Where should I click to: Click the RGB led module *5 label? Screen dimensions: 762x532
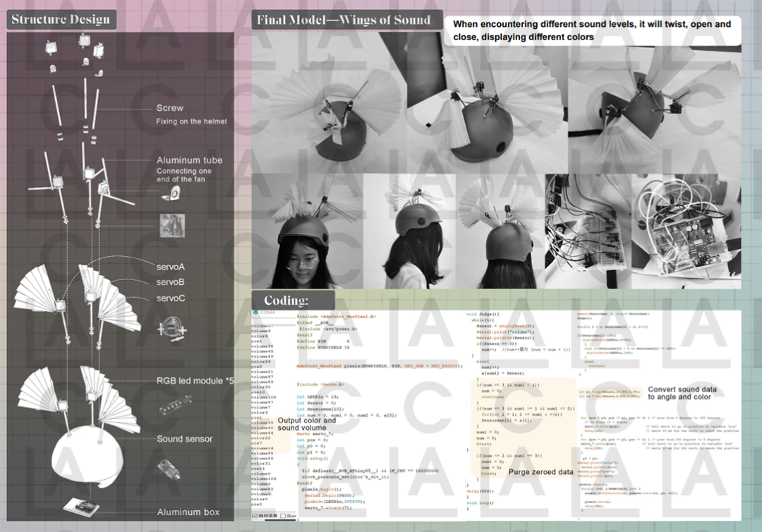[195, 381]
